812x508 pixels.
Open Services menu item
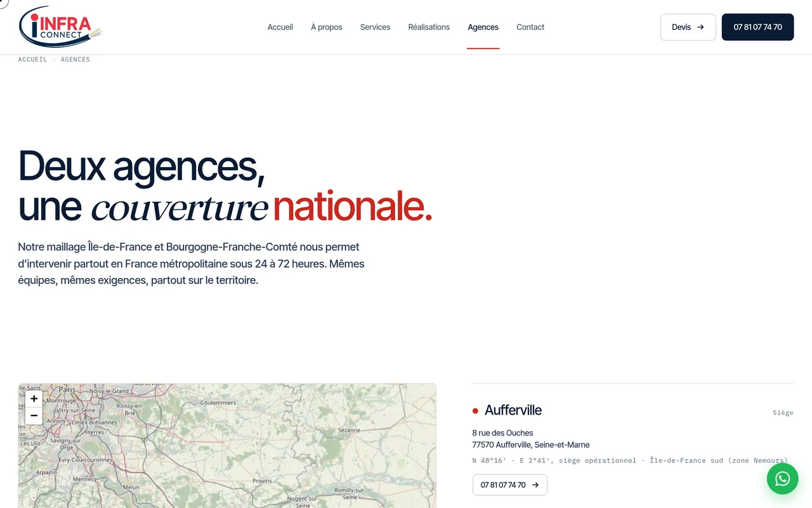click(x=375, y=27)
